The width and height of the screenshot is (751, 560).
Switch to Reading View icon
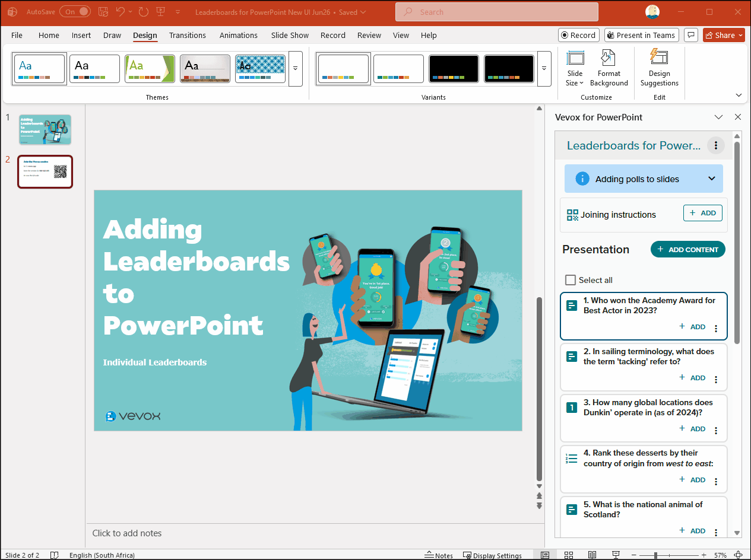592,555
